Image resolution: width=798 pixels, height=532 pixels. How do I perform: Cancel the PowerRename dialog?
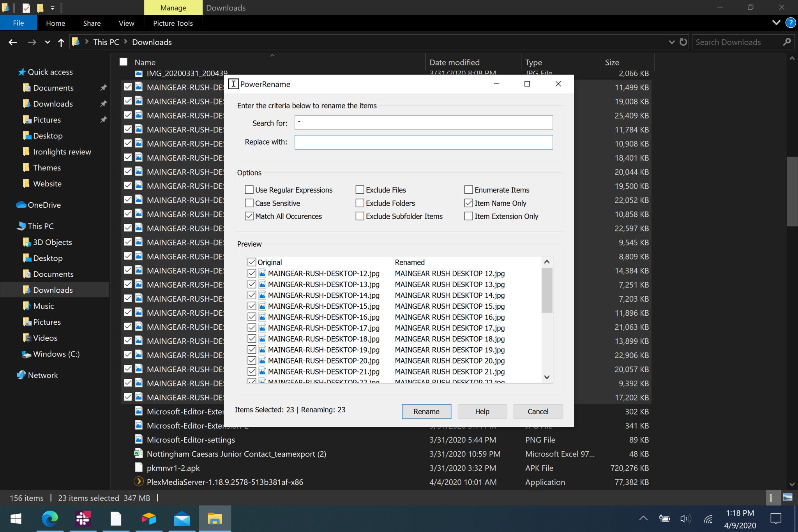point(538,411)
